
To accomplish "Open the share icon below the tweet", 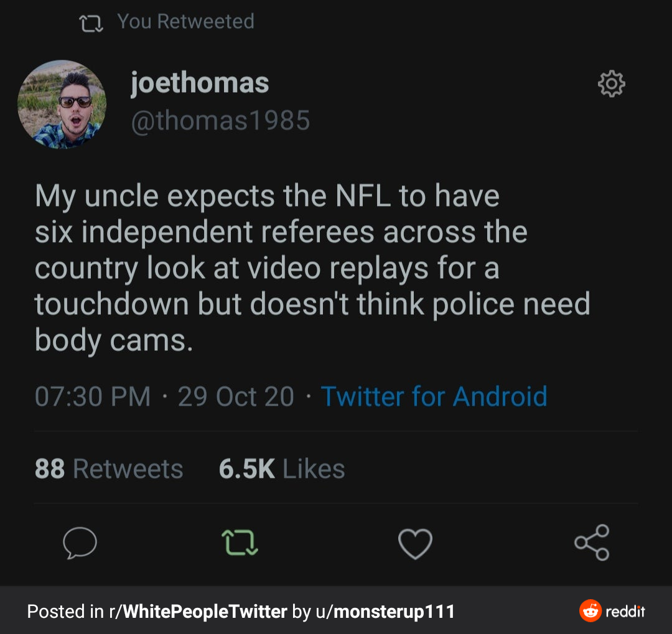I will tap(592, 543).
